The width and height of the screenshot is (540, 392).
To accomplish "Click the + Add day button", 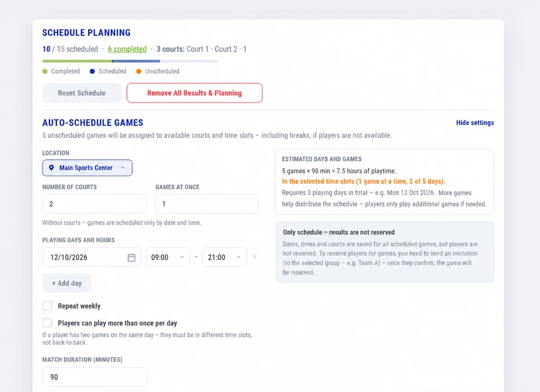I will (x=67, y=283).
